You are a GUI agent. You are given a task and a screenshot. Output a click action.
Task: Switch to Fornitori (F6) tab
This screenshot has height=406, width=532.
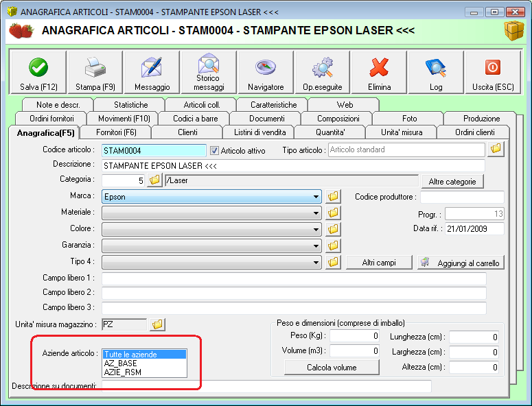click(116, 132)
